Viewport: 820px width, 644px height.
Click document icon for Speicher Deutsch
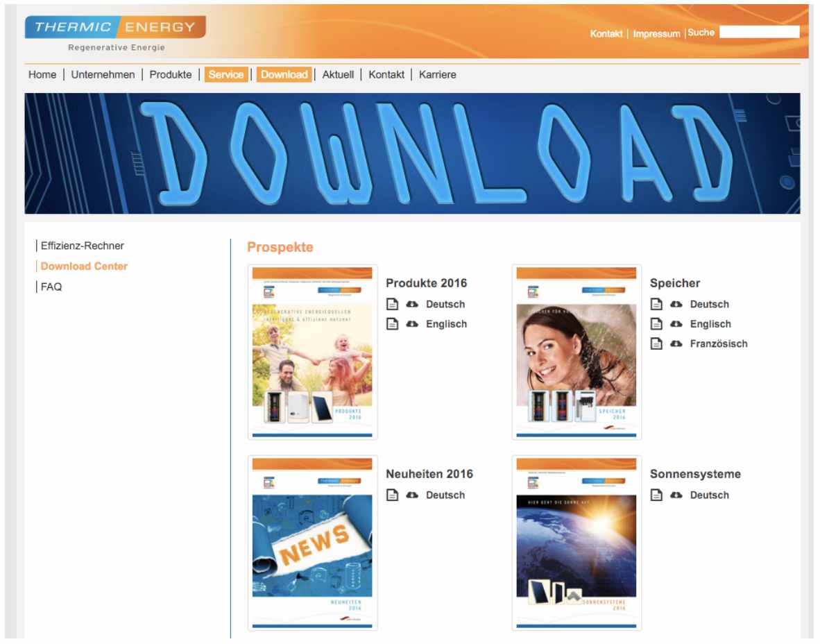coord(656,305)
